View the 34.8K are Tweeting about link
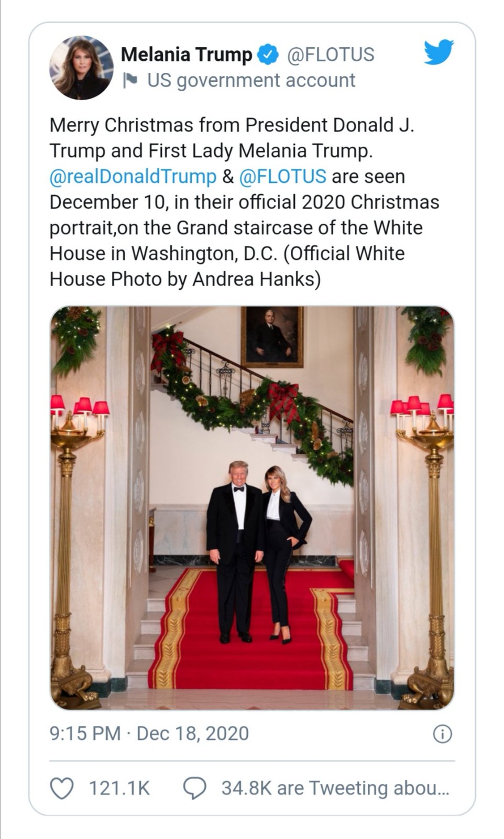Screen dimensions: 504x839 335,788
